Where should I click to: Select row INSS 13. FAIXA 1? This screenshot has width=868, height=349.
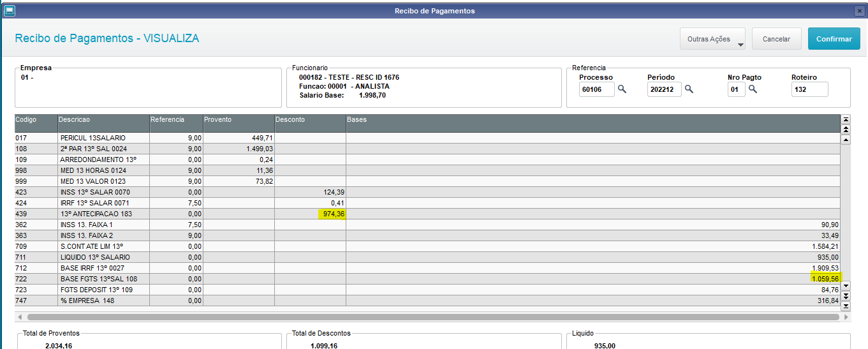[x=427, y=225]
